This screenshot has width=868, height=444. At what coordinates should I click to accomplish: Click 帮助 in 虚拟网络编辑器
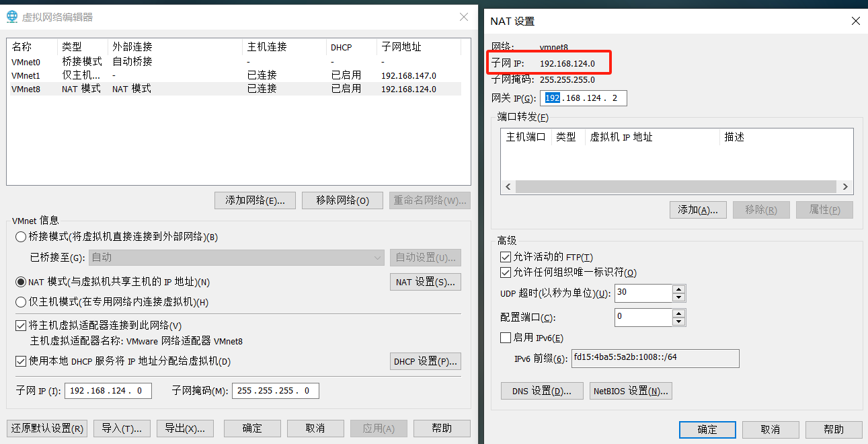click(x=442, y=429)
